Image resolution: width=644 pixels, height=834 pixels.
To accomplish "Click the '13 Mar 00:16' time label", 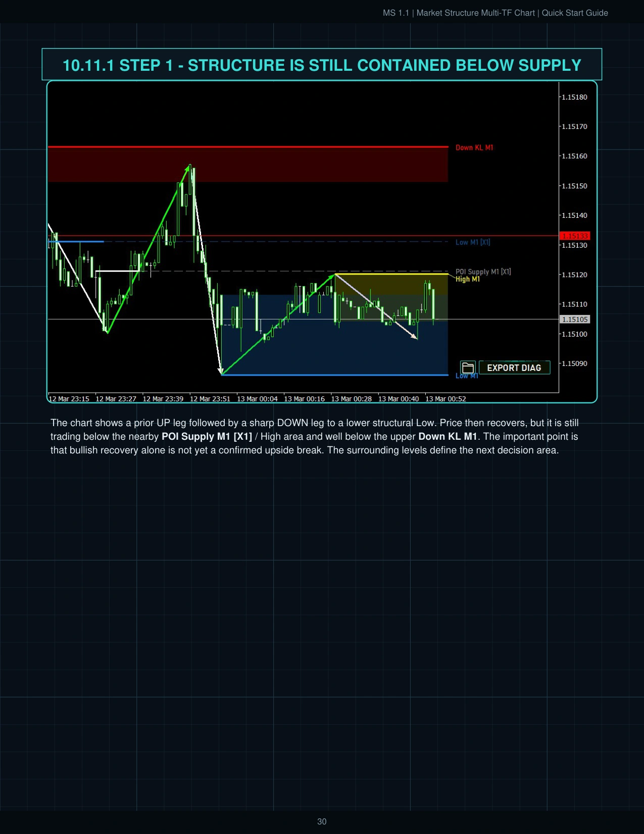I will pyautogui.click(x=304, y=399).
